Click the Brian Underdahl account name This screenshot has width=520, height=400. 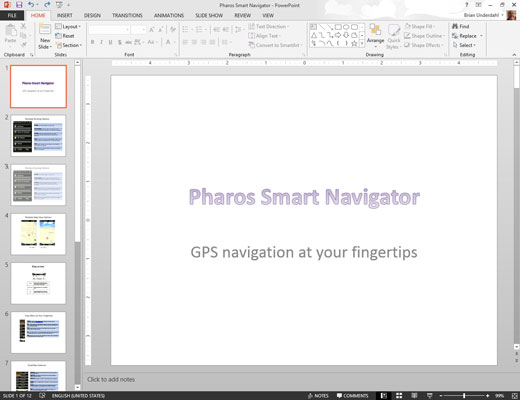pos(481,15)
